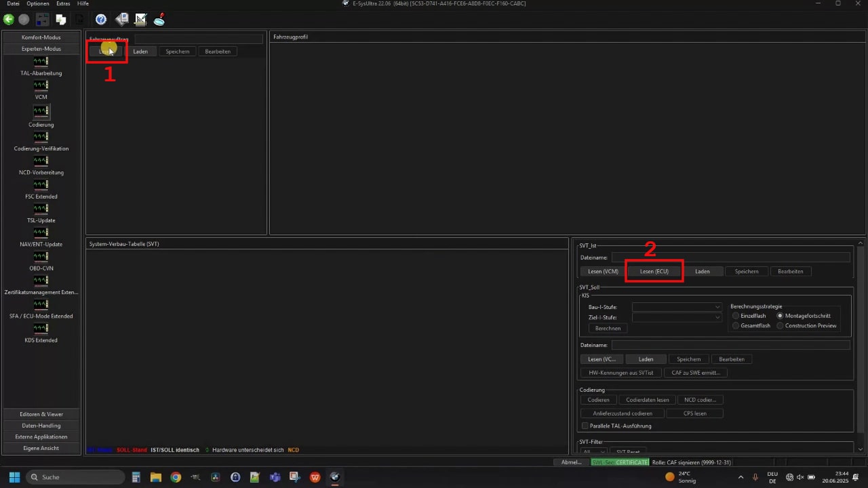Image resolution: width=868 pixels, height=488 pixels.
Task: Click the SVT_Ist Dateiname input field
Action: [x=730, y=258]
